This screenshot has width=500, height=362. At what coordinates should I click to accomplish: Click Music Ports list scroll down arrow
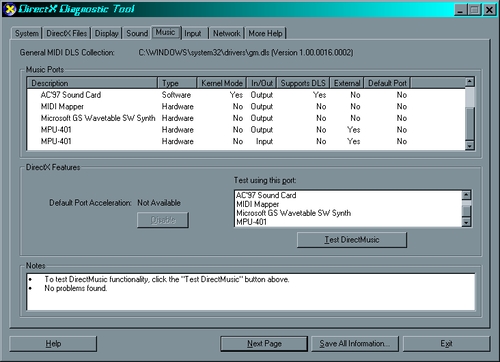[x=469, y=145]
